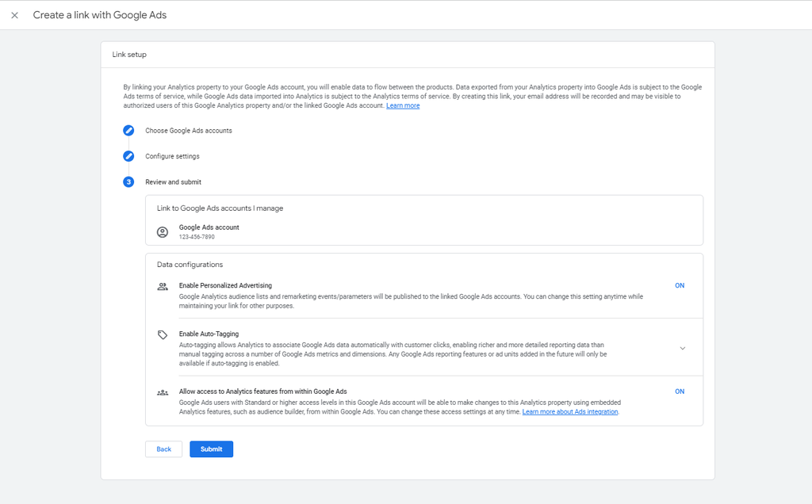
Task: Disable the Personalized Advertising toggle
Action: [679, 285]
